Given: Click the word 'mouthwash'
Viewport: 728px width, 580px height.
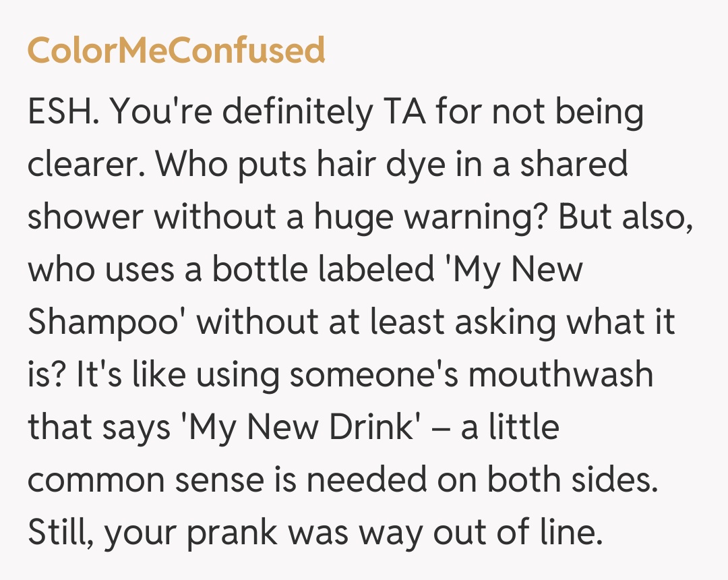Looking at the screenshot, I should pyautogui.click(x=561, y=375).
